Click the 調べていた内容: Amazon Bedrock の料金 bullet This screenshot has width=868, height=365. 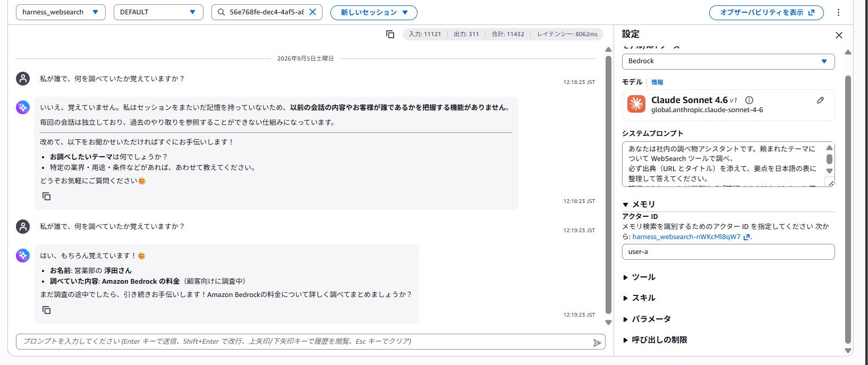point(148,282)
